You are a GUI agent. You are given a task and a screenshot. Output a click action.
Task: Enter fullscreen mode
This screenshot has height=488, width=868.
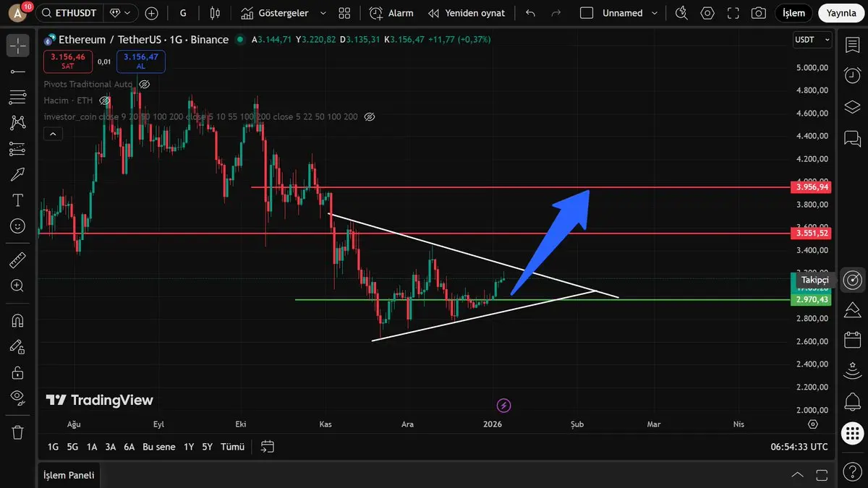[x=733, y=13]
